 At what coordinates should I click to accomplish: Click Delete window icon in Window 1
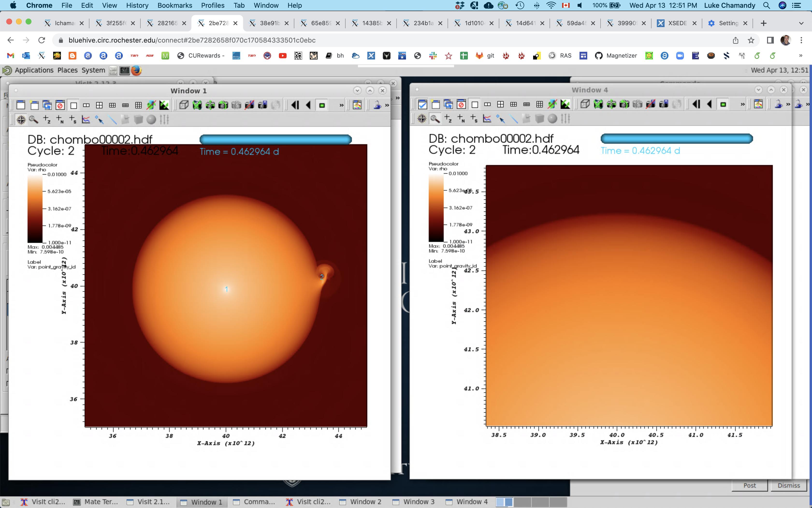tap(60, 105)
